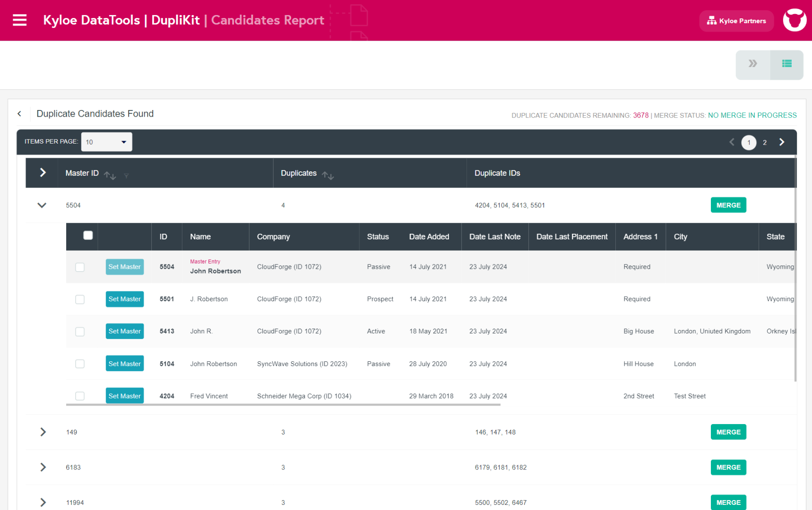Go to page 2
This screenshot has width=812, height=510.
765,143
